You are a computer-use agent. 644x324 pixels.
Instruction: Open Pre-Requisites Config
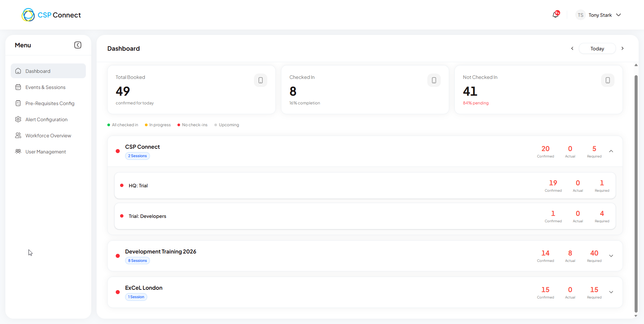[x=48, y=103]
